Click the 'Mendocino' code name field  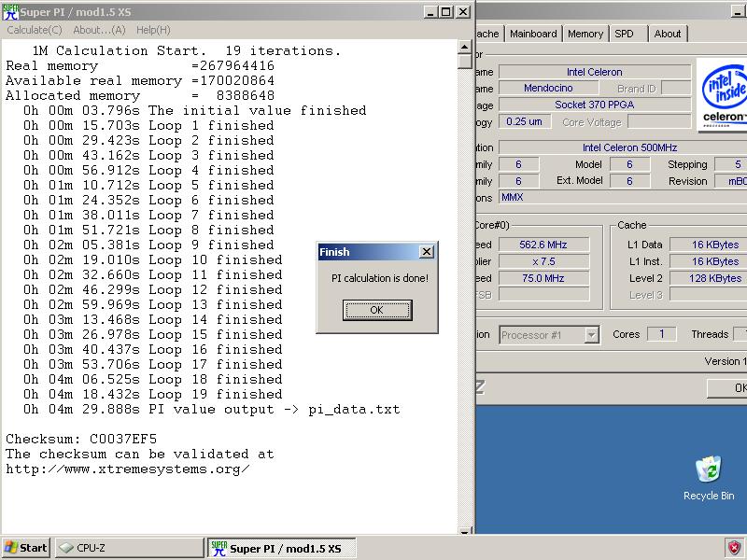(x=548, y=88)
